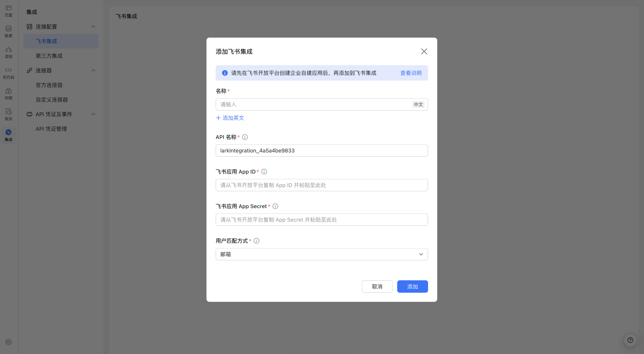Collapse the API 凭证及事件 chevron

click(x=94, y=114)
